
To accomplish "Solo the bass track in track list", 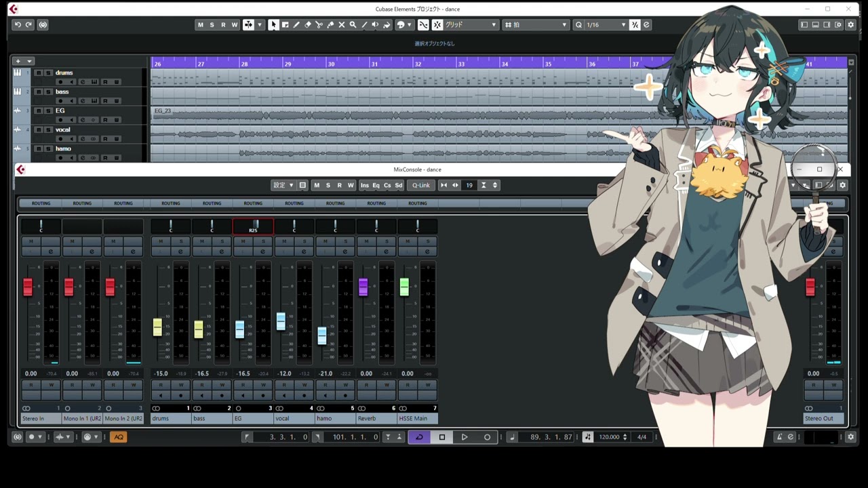I will 48,91.
